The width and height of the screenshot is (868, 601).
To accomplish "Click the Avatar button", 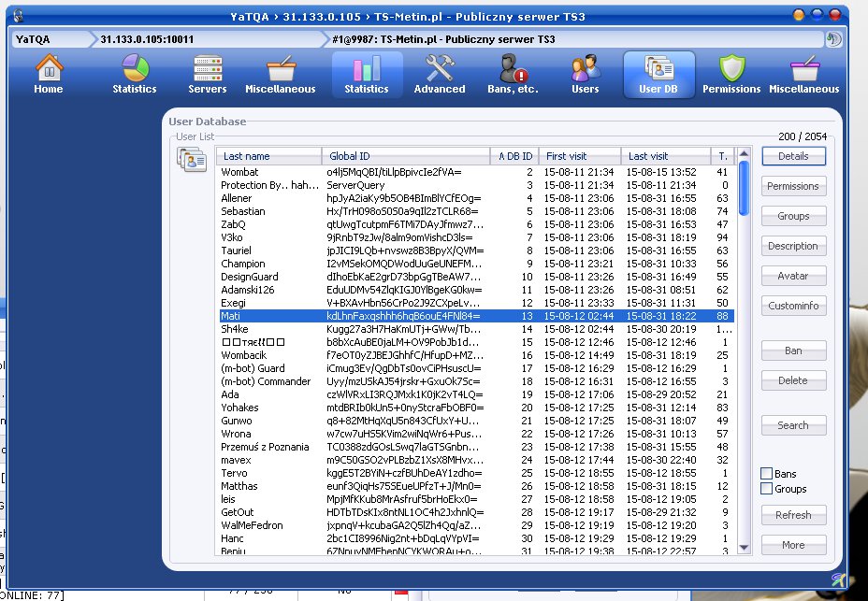I will coord(794,276).
